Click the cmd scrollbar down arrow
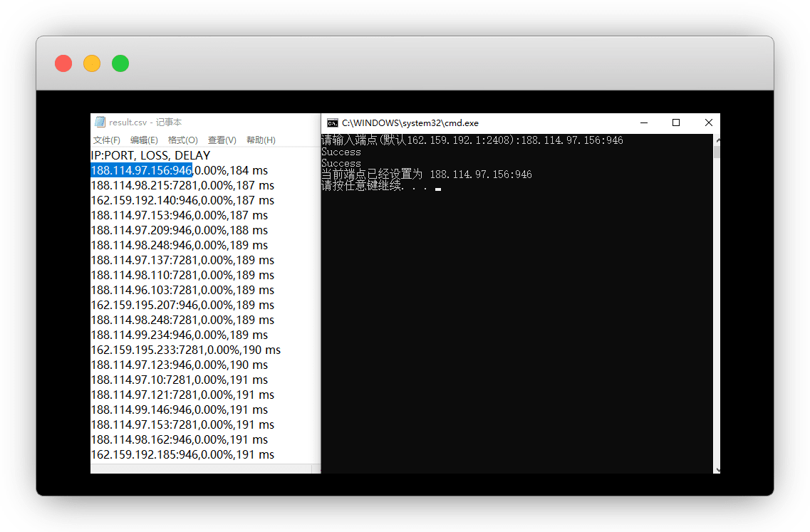Image resolution: width=810 pixels, height=532 pixels. click(717, 469)
